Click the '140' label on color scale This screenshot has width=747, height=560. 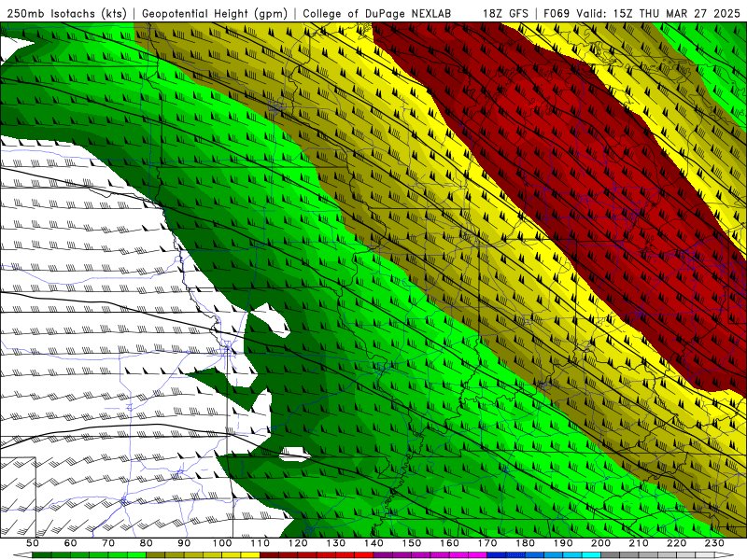coord(374,543)
